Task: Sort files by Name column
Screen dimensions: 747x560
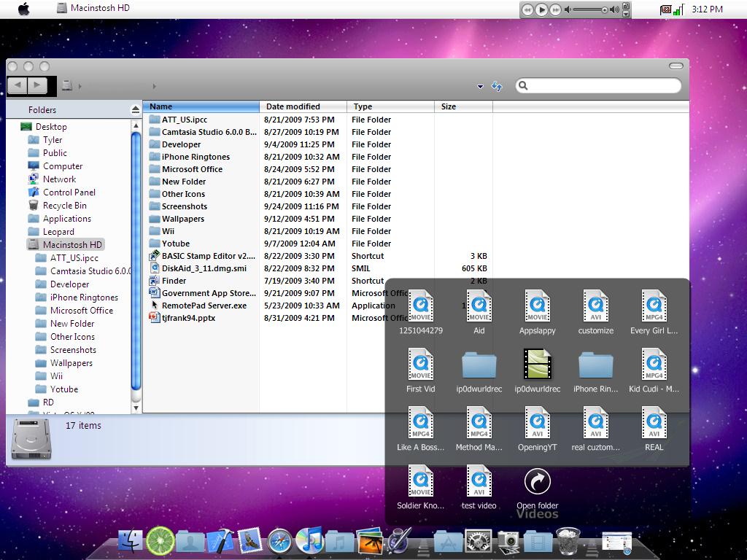Action: 201,106
